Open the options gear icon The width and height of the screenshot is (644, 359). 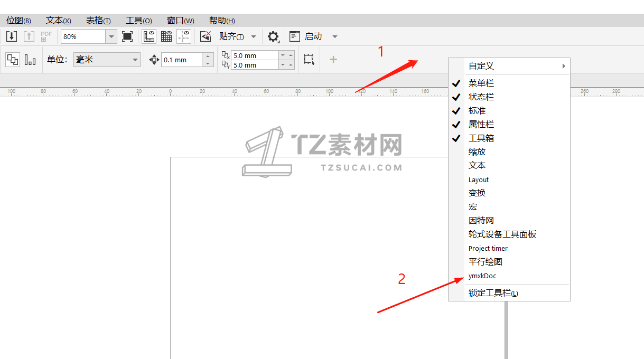coord(273,36)
